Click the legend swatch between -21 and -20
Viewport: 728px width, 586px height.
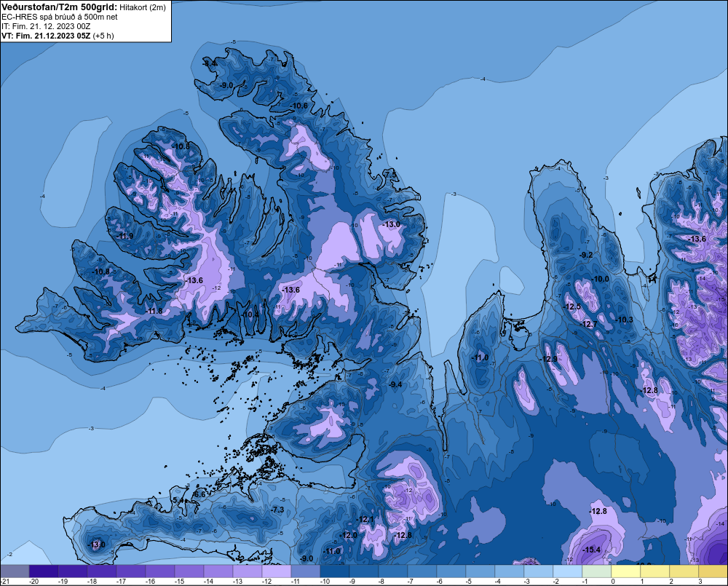(x=15, y=571)
